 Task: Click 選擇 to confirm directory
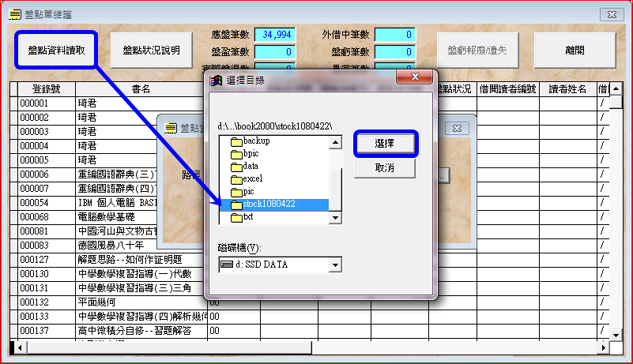click(x=385, y=143)
